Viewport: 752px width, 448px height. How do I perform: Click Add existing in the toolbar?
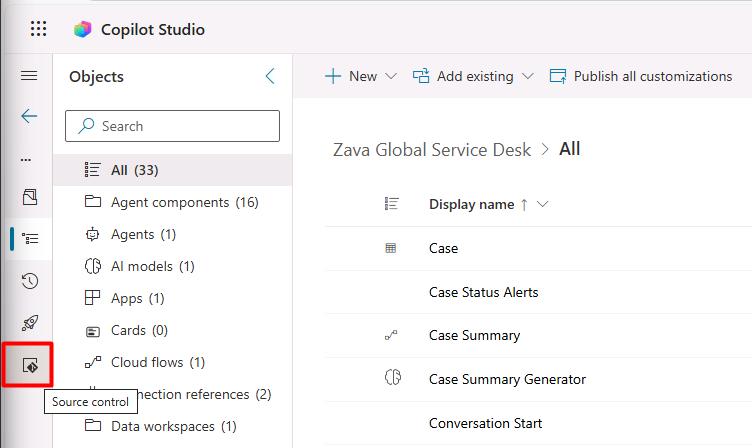[464, 76]
